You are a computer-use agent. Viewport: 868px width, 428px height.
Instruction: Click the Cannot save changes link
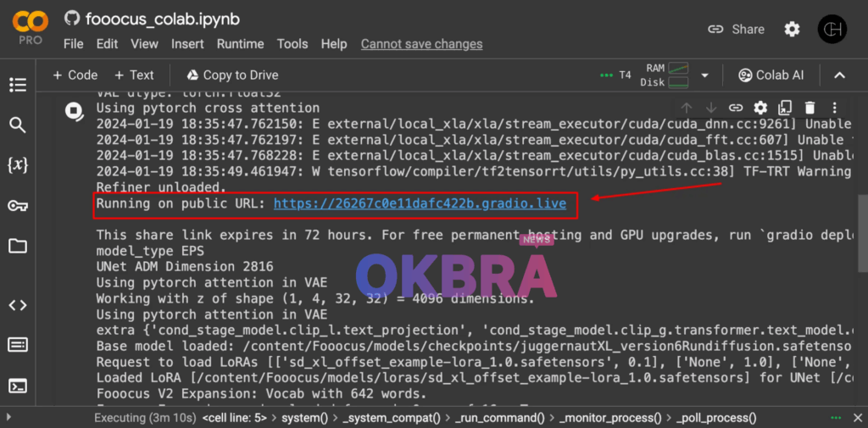(x=422, y=44)
